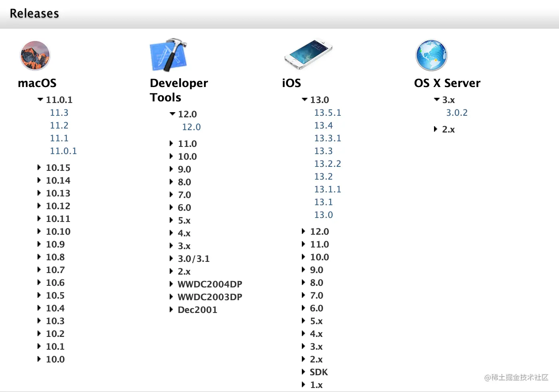Image resolution: width=559 pixels, height=392 pixels.
Task: Expand the macOS 10.2 group
Action: [x=39, y=333]
